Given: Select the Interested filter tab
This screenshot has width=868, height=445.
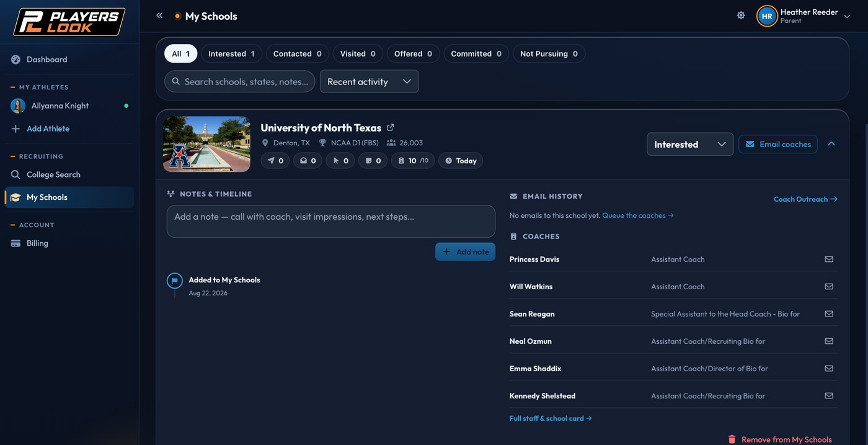Looking at the screenshot, I should point(231,53).
